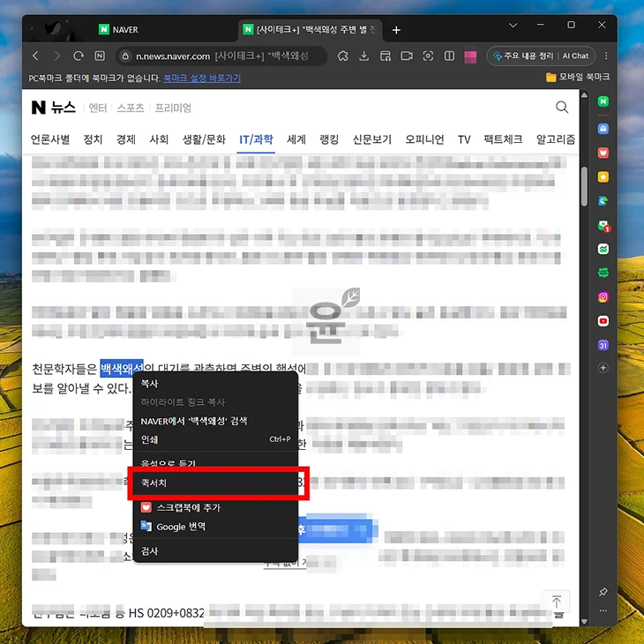Select 퀵서치 in the context menu
The image size is (644, 644).
pyautogui.click(x=214, y=483)
